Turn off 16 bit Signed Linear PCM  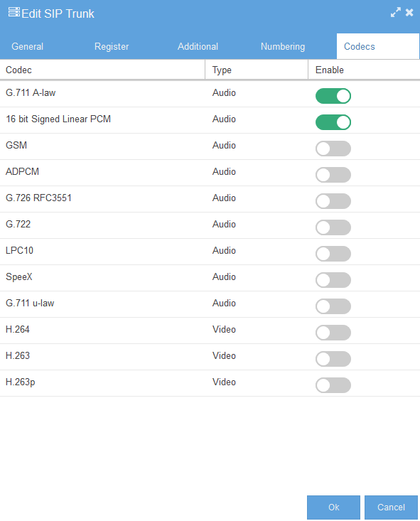[333, 122]
